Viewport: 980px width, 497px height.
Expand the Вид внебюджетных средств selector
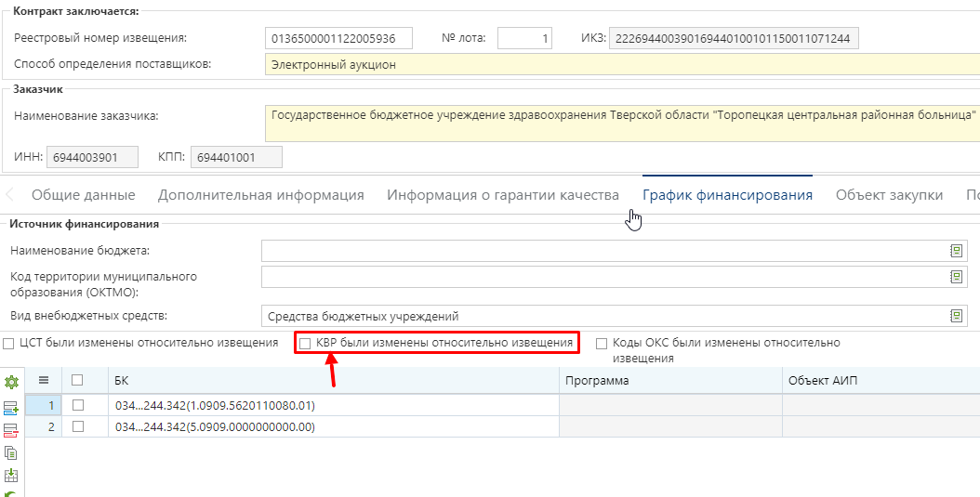[x=955, y=316]
